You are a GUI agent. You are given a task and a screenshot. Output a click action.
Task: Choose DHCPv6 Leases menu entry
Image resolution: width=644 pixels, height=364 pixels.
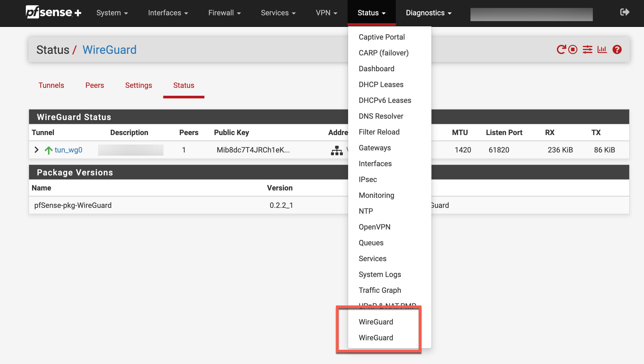point(390,100)
